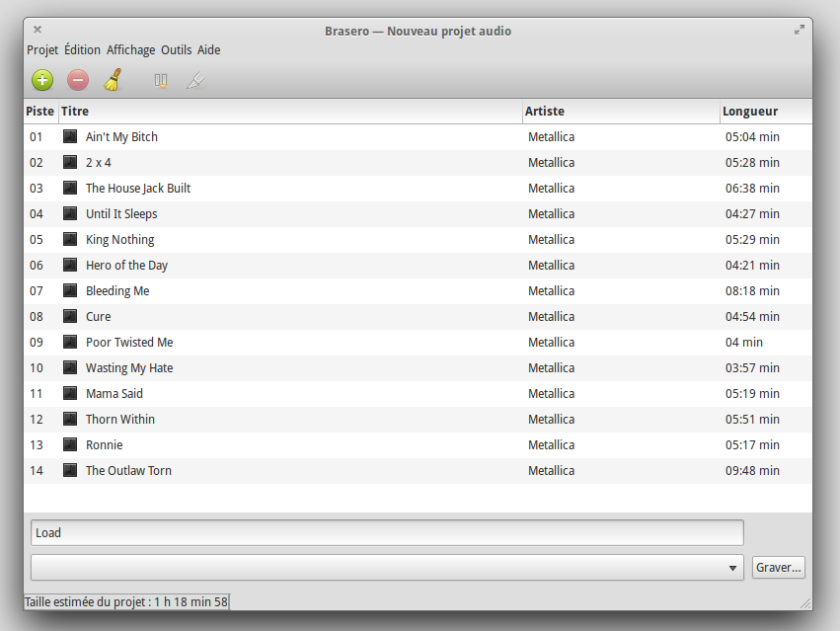Screen dimensions: 840x631
Task: Open the Édition menu
Action: tap(83, 49)
